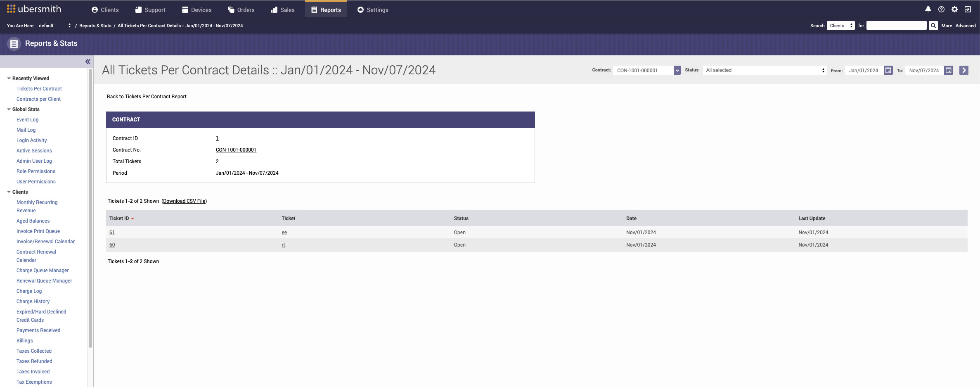Collapse the Recently Viewed section

(9, 78)
